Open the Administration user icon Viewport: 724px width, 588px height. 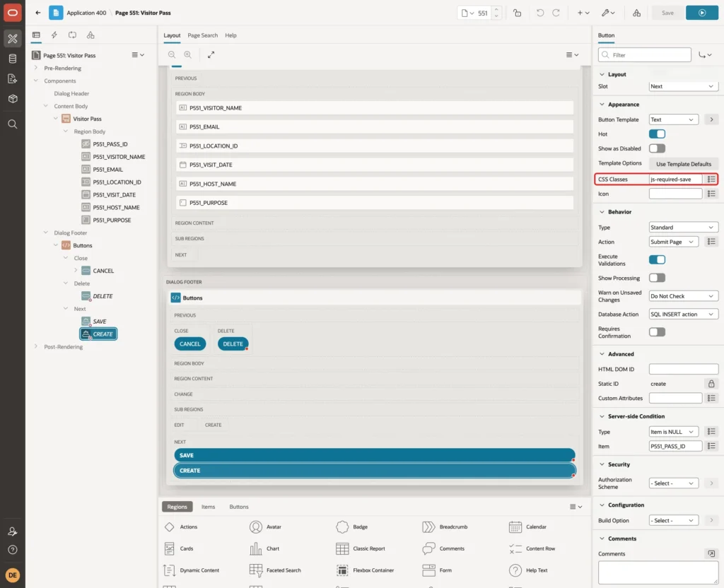[13, 531]
